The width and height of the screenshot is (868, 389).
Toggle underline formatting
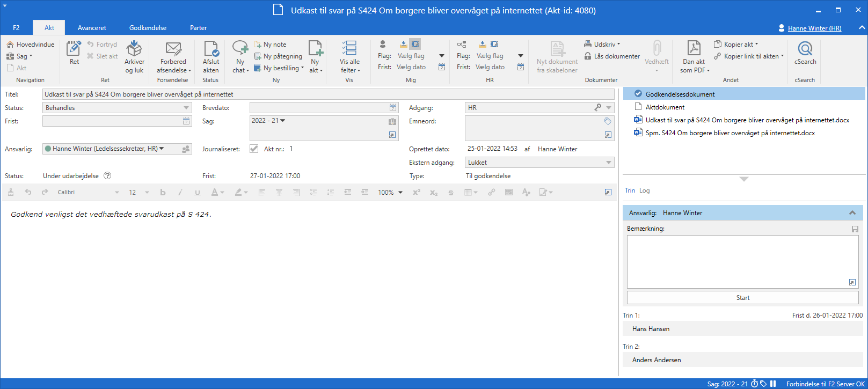pyautogui.click(x=198, y=192)
